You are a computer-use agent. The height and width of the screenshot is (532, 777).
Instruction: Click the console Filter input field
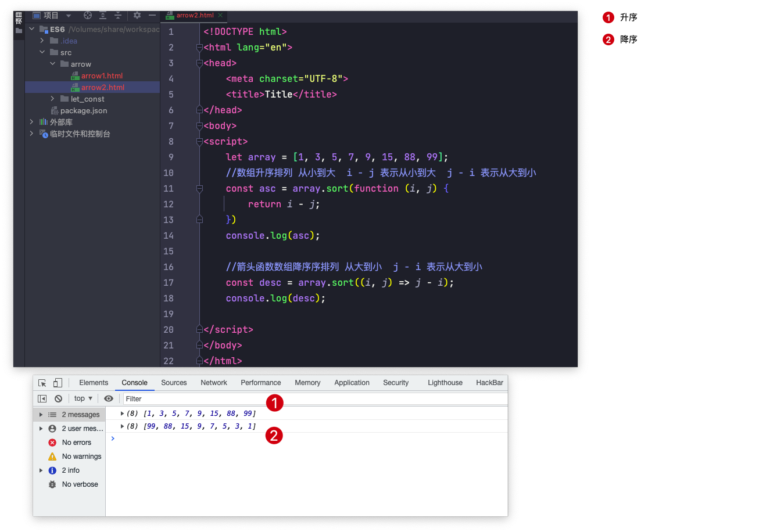[x=314, y=398]
